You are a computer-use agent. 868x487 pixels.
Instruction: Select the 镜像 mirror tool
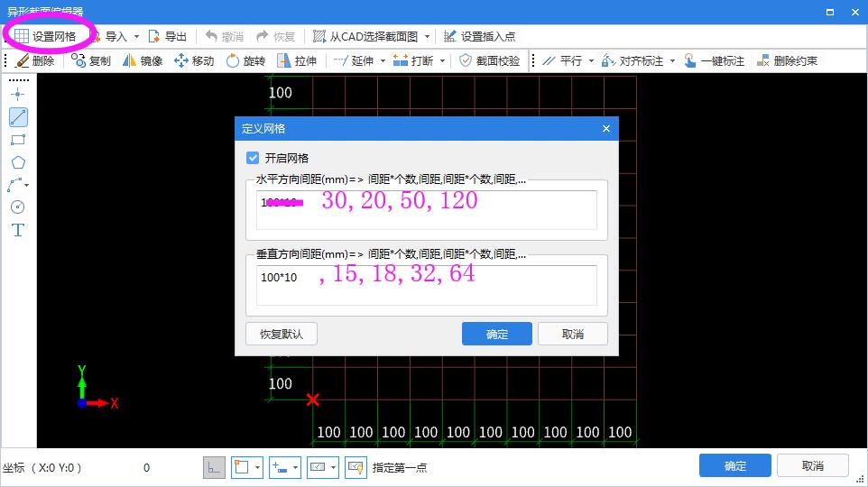point(143,61)
